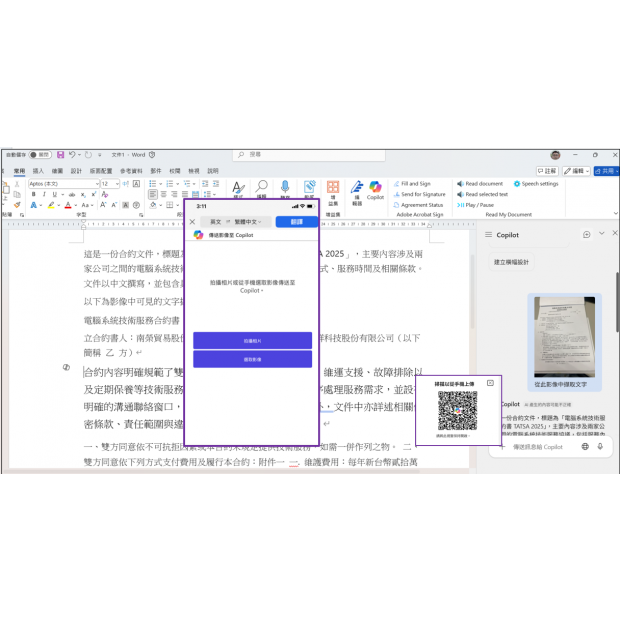Image resolution: width=620 pixels, height=620 pixels.
Task: Toggle the AutoSave switch
Action: (40, 155)
